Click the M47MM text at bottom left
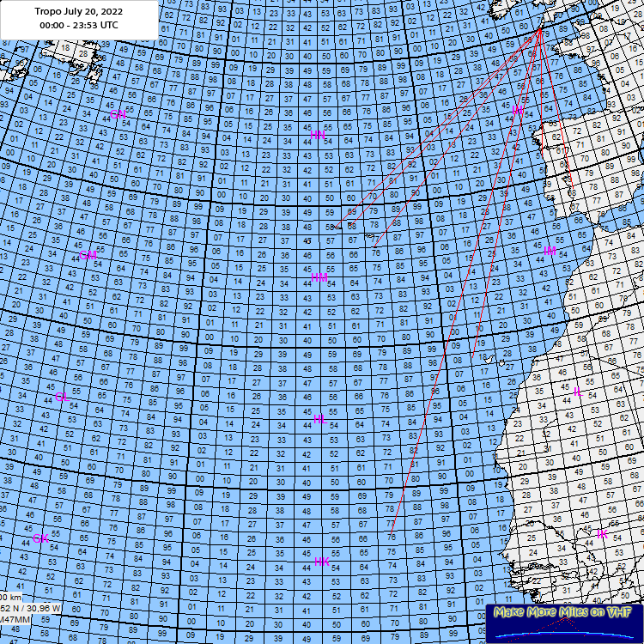The width and height of the screenshot is (644, 644). (15, 620)
